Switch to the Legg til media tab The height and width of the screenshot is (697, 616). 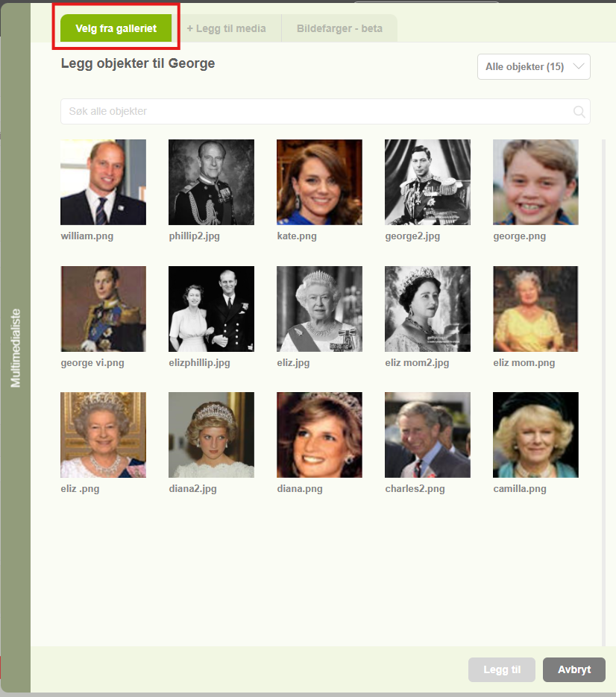point(226,28)
